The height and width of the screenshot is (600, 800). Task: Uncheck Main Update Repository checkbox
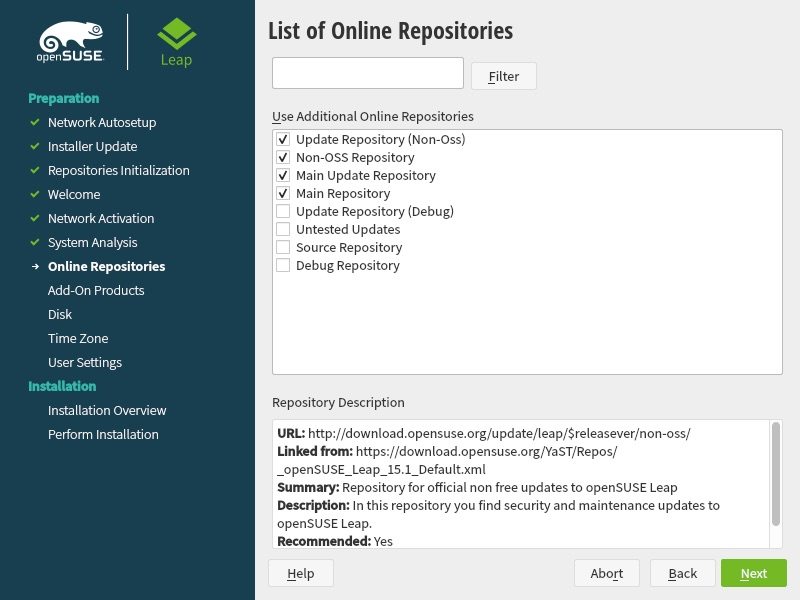pyautogui.click(x=283, y=176)
